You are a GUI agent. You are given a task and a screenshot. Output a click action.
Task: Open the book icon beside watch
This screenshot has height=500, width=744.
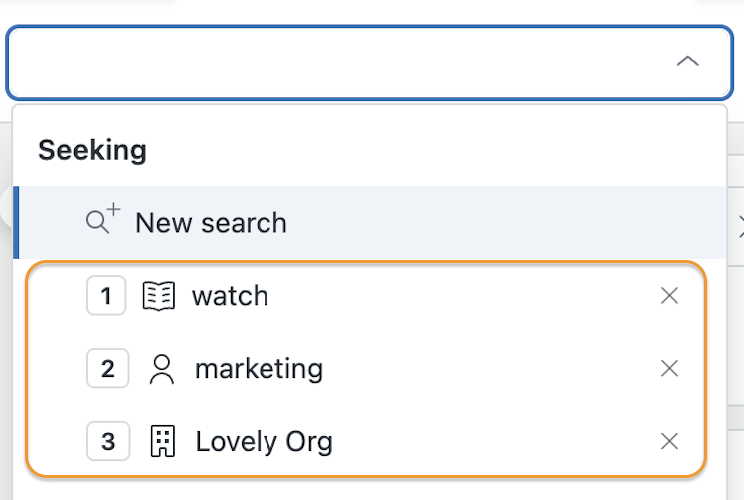tap(159, 296)
